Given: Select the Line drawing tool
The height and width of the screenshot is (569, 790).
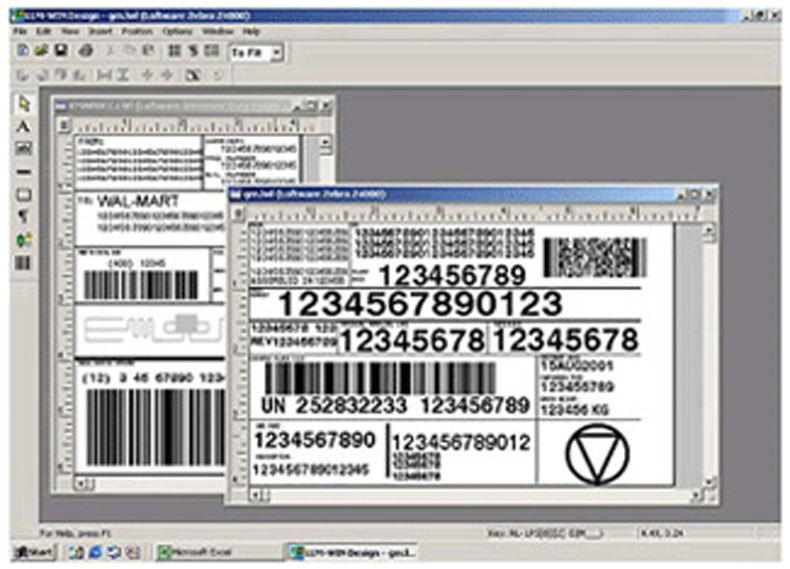Looking at the screenshot, I should [x=24, y=171].
